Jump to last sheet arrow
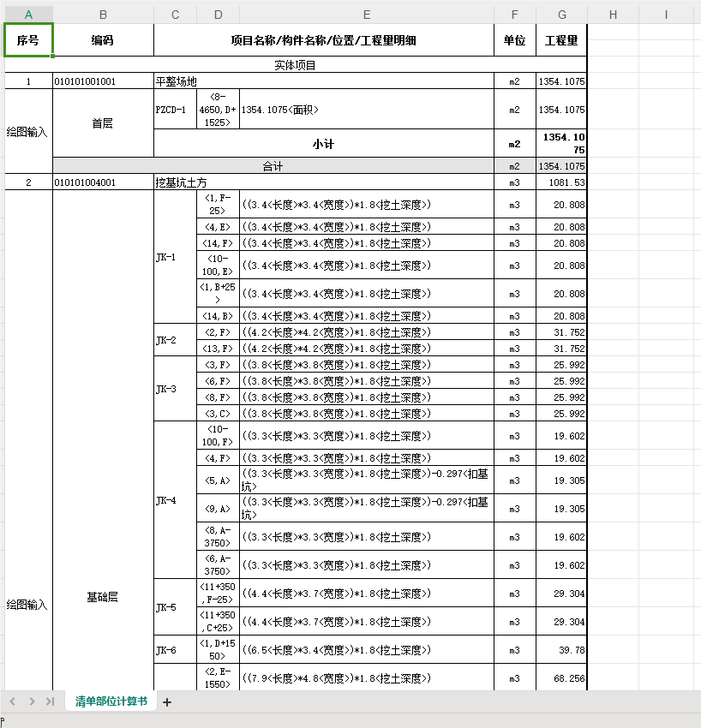Image resolution: width=701 pixels, height=728 pixels. [x=51, y=701]
